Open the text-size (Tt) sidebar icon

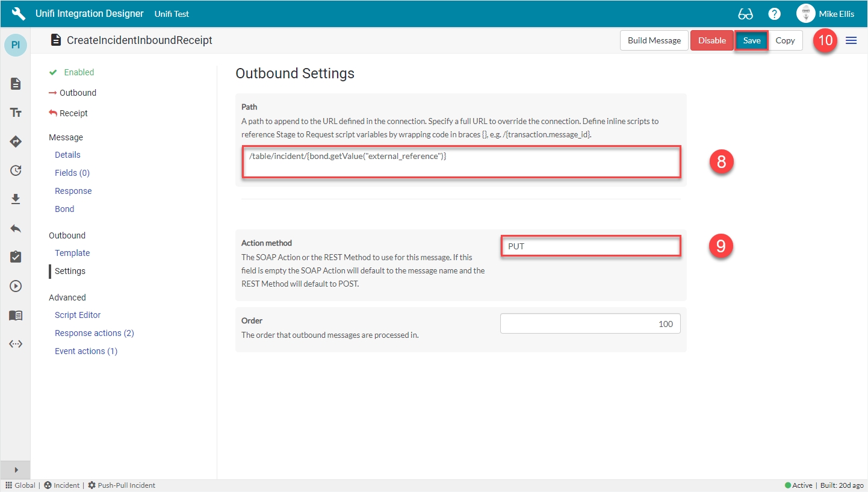[16, 113]
